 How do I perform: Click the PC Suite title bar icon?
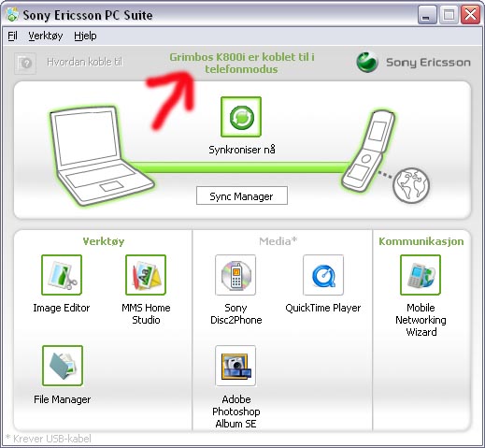[12, 15]
